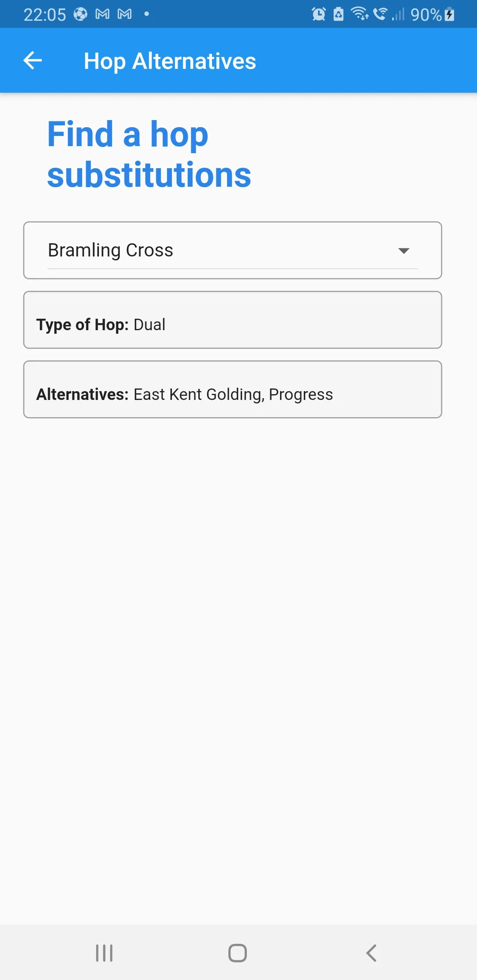This screenshot has width=477, height=980.
Task: Tap the battery saver recycle icon
Action: [338, 14]
